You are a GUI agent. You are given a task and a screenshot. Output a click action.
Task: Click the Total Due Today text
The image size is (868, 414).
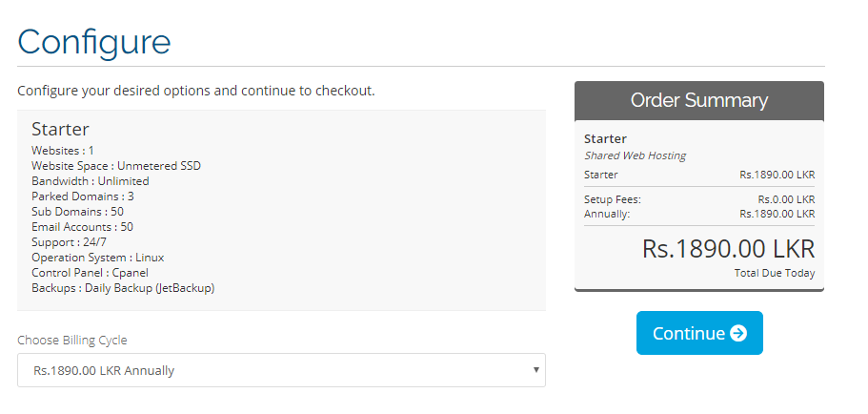tap(774, 273)
